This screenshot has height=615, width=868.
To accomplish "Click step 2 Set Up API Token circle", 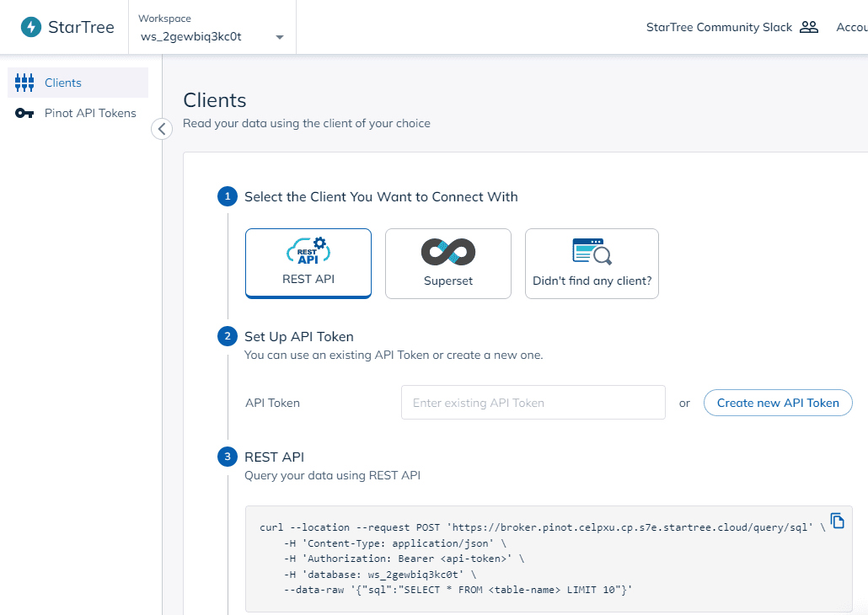I will 227,335.
